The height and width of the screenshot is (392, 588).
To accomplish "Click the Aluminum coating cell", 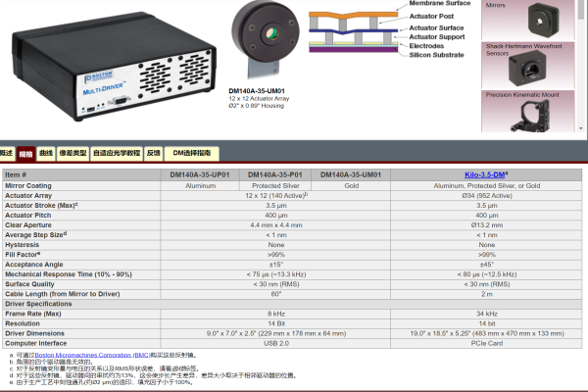I will click(200, 185).
